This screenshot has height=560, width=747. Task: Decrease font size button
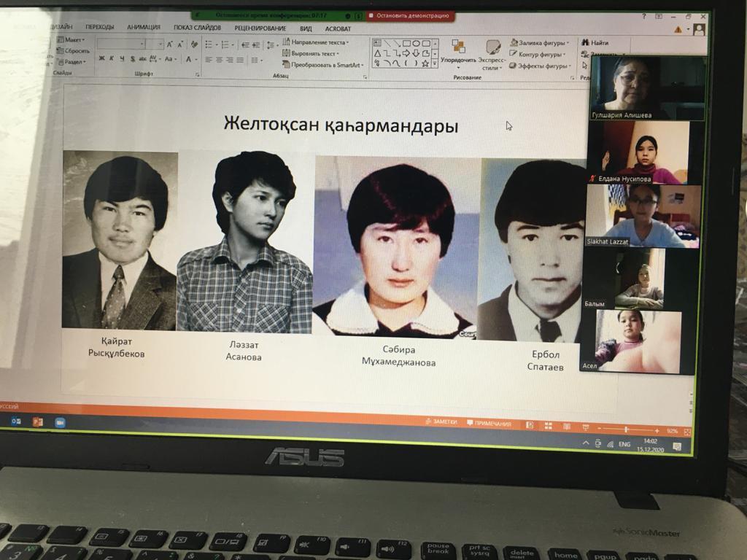point(180,44)
